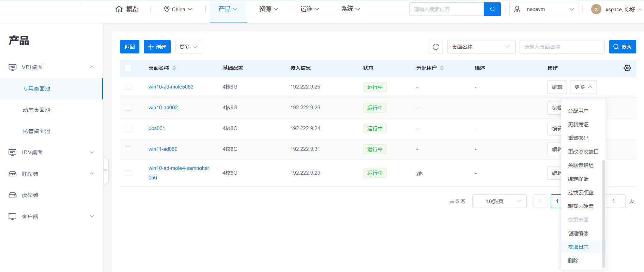Select all rows with header checkbox
The image size is (644, 272).
click(128, 68)
